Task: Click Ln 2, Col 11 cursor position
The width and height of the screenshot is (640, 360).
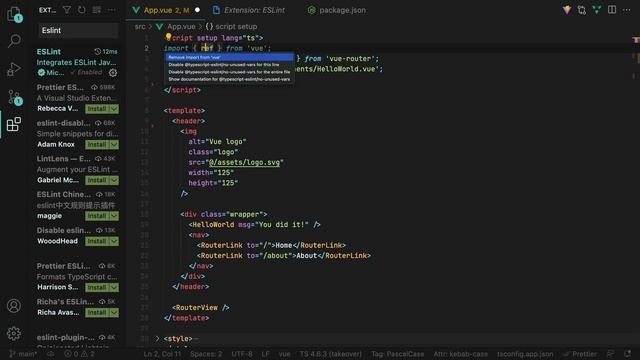Action: click(x=162, y=354)
